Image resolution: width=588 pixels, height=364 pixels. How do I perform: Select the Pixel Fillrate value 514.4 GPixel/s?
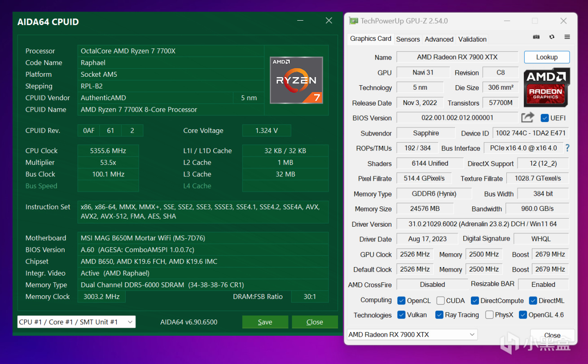click(x=424, y=178)
